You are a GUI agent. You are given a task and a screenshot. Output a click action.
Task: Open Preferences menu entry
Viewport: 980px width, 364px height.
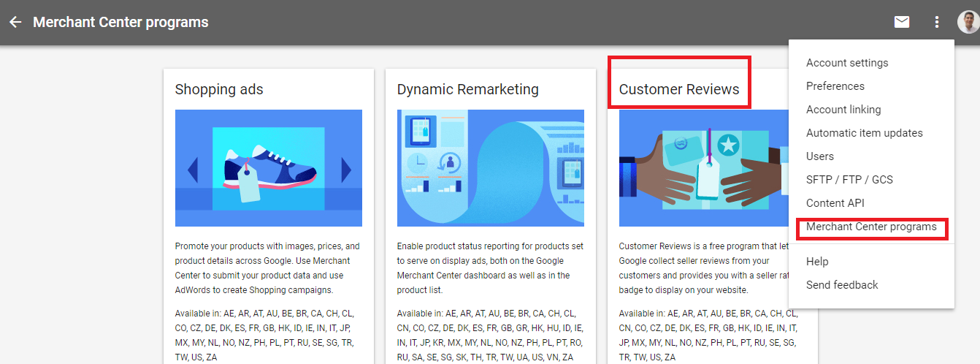coord(835,86)
